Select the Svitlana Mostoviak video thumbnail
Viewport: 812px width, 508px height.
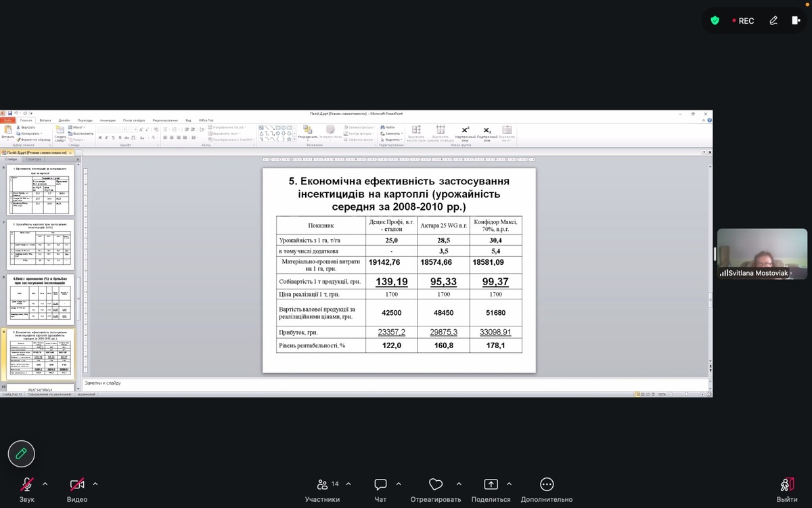762,254
